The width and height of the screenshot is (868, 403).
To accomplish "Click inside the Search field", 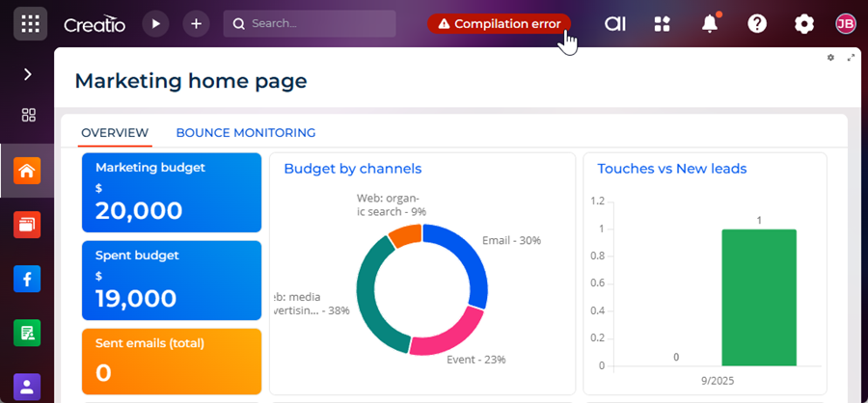I will click(318, 24).
